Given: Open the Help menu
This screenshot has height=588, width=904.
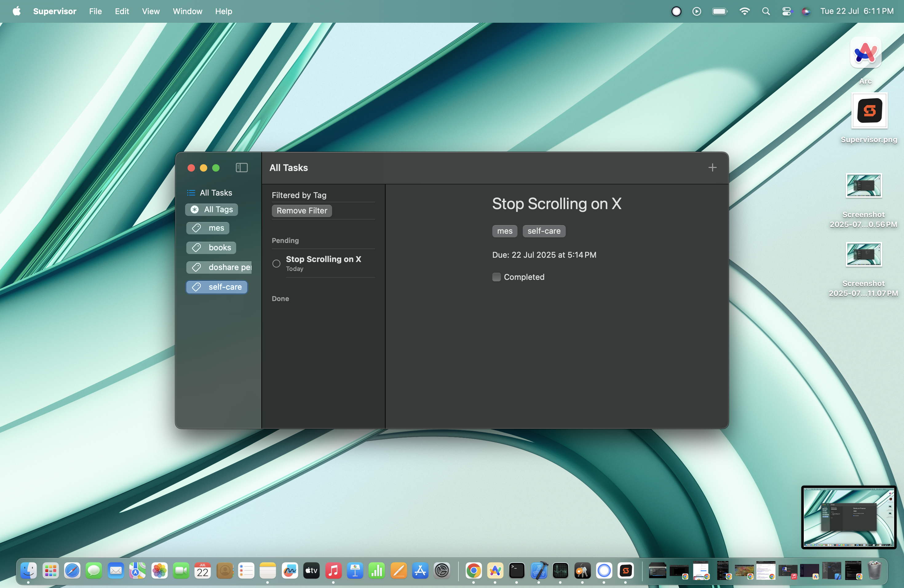Looking at the screenshot, I should (x=223, y=11).
